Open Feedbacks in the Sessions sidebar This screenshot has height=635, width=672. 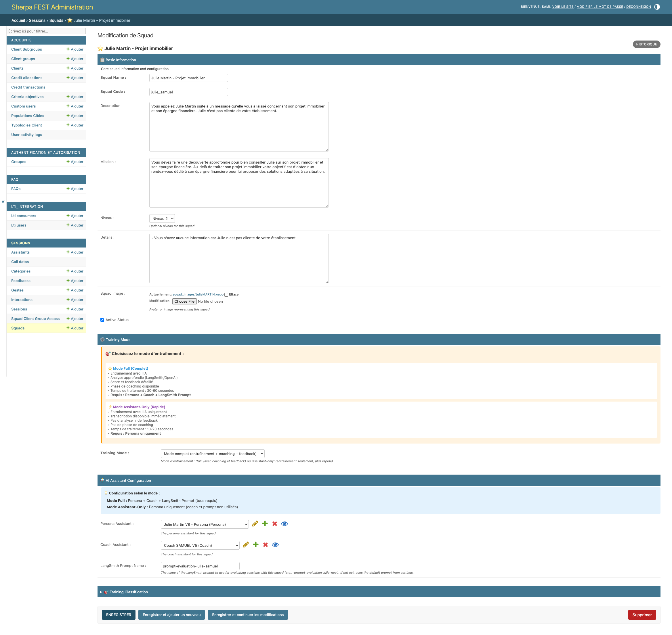(21, 281)
